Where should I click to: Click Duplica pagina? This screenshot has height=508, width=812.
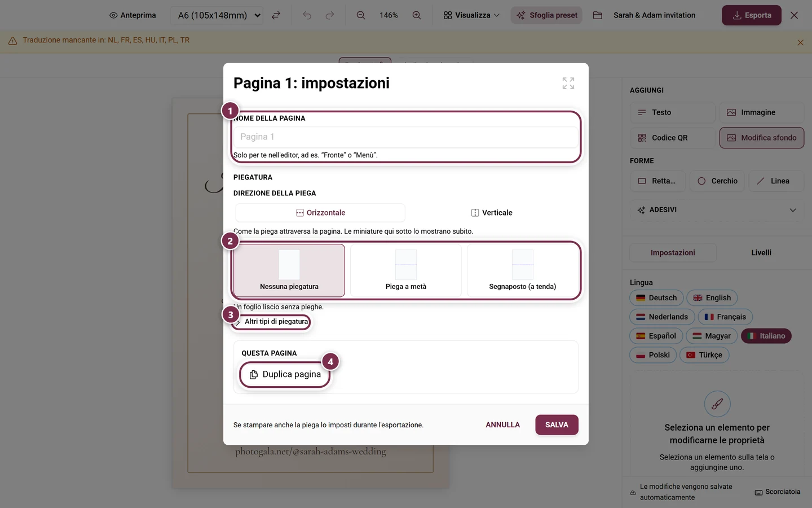(285, 375)
